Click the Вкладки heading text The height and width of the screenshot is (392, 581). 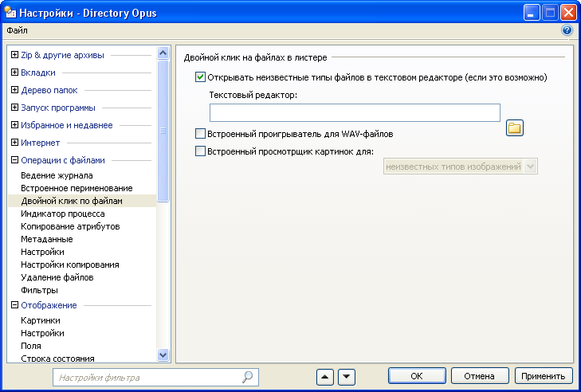click(38, 73)
